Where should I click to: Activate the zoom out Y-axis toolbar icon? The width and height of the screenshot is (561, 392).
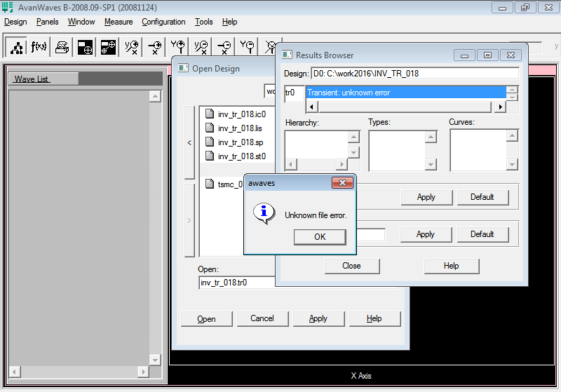247,47
